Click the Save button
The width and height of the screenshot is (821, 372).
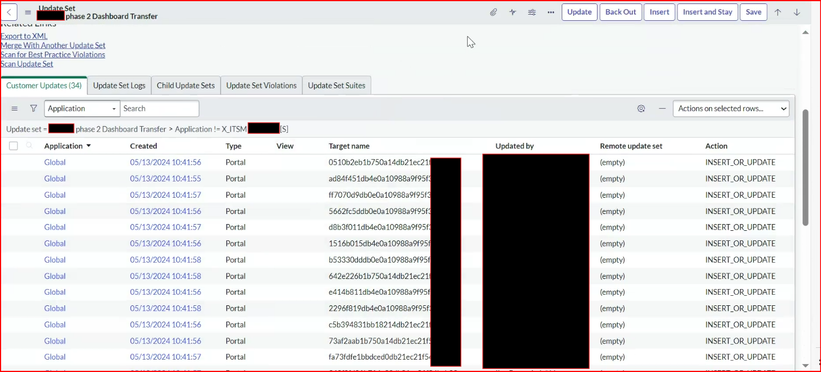click(x=753, y=12)
